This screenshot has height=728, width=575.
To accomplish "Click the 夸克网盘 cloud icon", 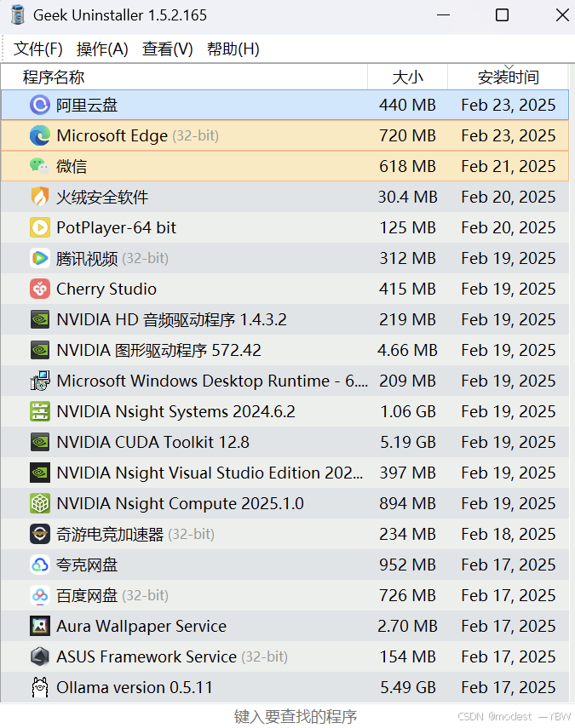I will pos(40,565).
